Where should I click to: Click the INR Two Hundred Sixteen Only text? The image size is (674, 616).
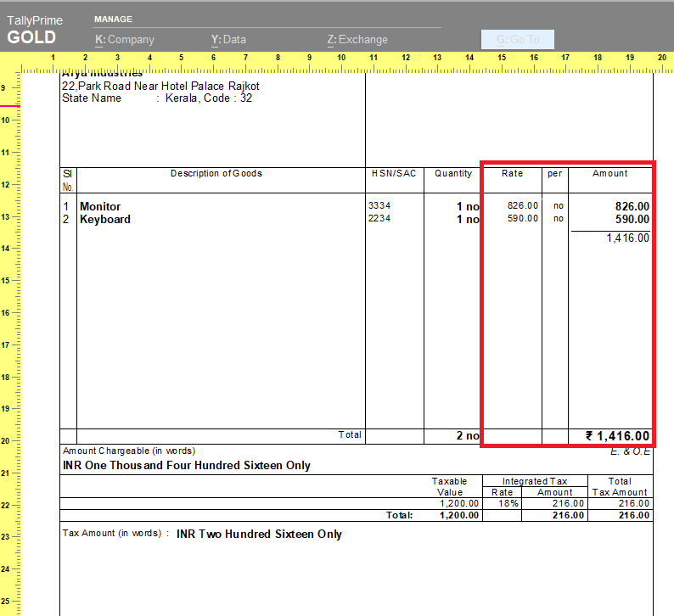click(x=259, y=535)
